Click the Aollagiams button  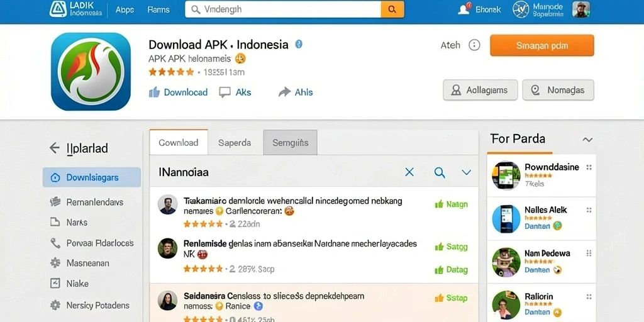(480, 90)
